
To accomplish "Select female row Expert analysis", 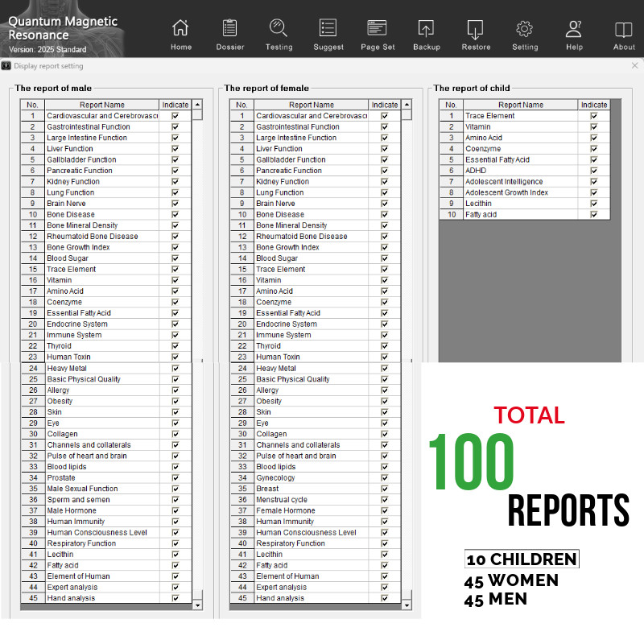I will (315, 588).
